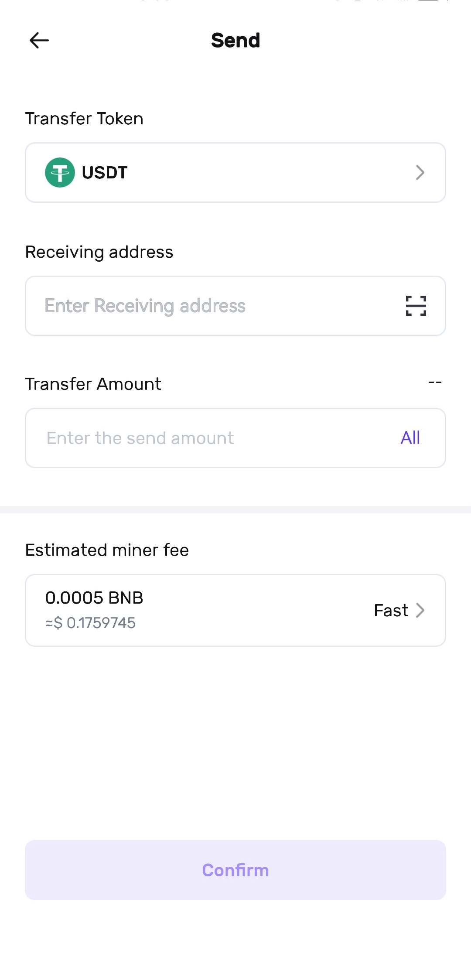
Task: Click the Send page title
Action: pyautogui.click(x=235, y=41)
